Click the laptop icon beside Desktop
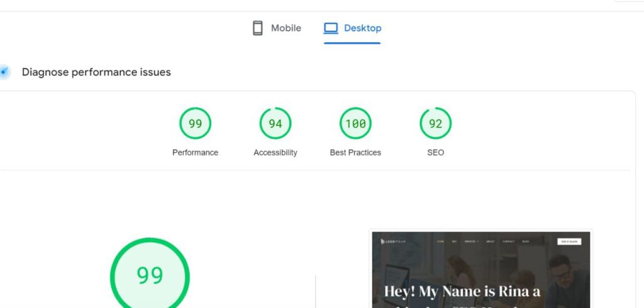Image resolution: width=644 pixels, height=308 pixels. tap(331, 28)
